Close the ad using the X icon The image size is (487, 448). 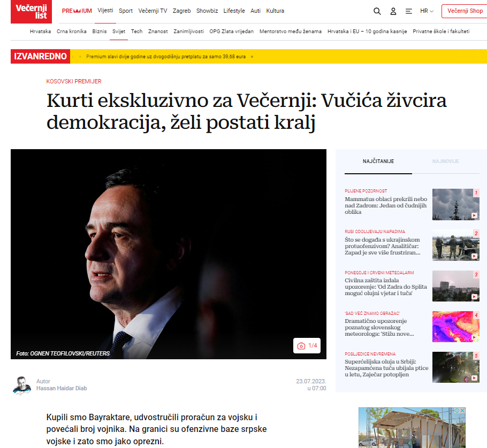click(x=462, y=411)
